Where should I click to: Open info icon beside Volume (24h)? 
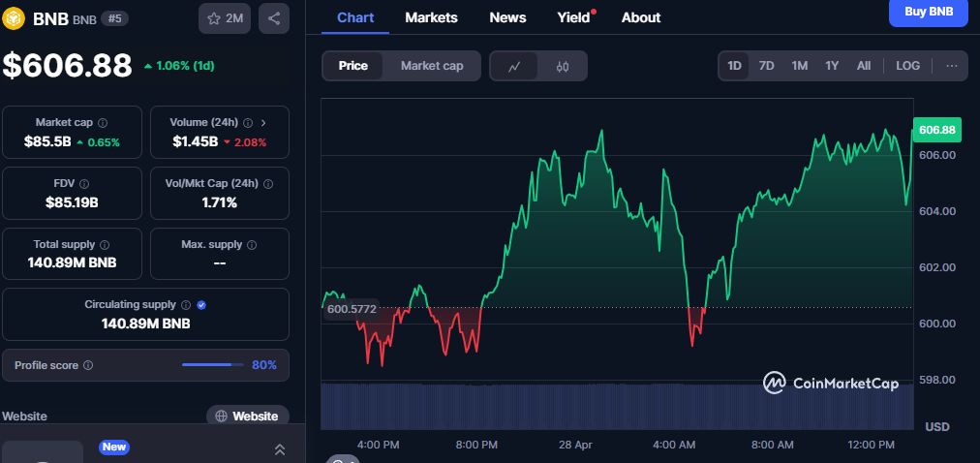click(x=248, y=122)
